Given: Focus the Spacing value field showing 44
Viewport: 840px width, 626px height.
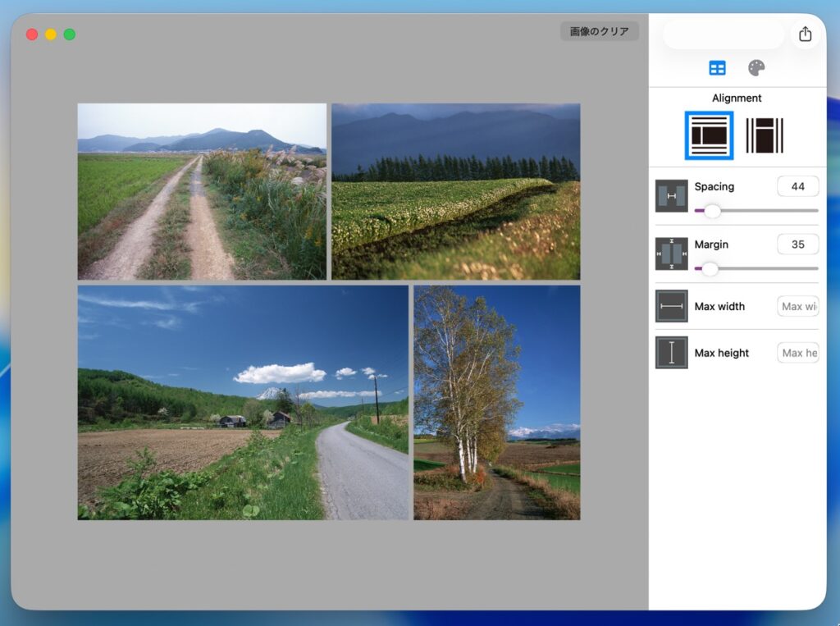Looking at the screenshot, I should tap(797, 187).
